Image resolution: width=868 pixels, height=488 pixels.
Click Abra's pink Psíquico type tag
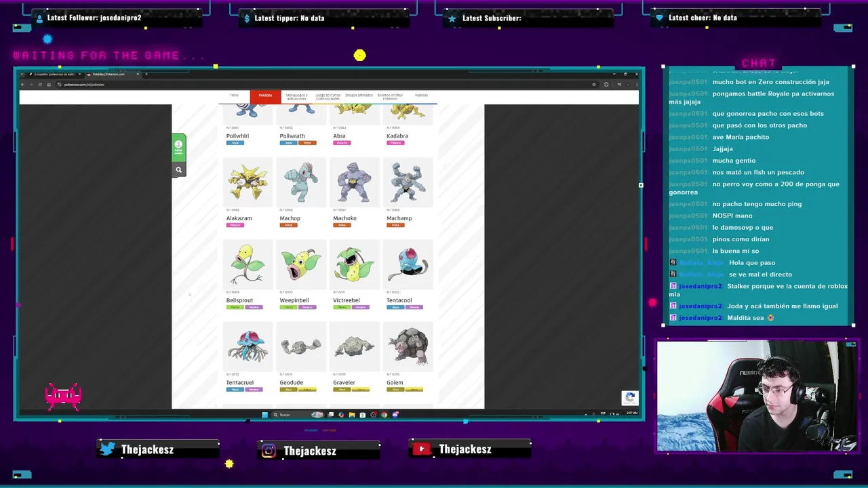pos(342,143)
